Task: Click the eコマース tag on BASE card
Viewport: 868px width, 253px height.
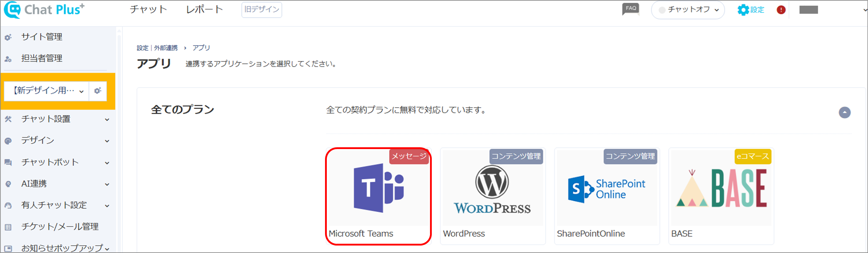Action: (x=753, y=157)
